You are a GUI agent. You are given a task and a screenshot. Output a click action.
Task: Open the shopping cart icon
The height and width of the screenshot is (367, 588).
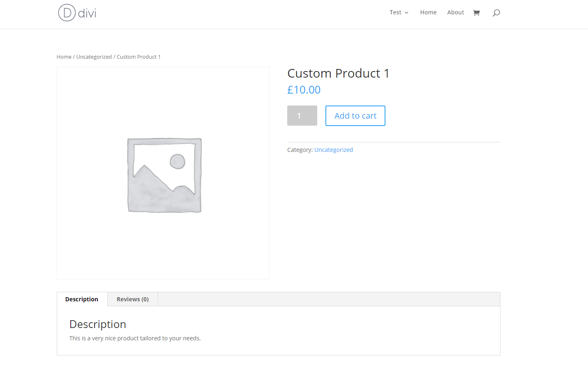click(477, 13)
